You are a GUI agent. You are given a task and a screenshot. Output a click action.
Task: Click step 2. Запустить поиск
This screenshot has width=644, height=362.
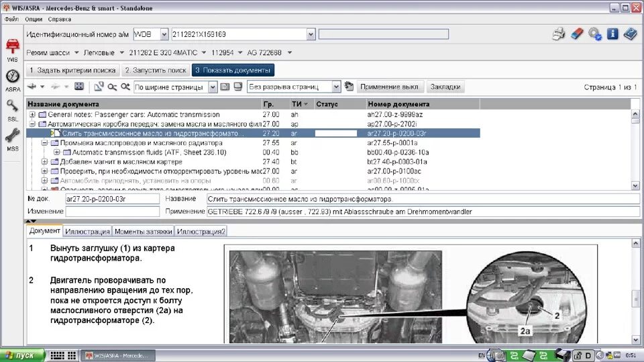(156, 71)
